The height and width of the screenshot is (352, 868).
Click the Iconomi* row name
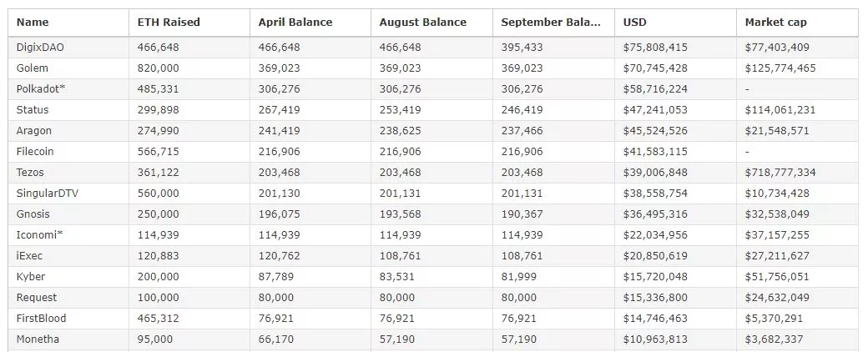[x=40, y=235]
